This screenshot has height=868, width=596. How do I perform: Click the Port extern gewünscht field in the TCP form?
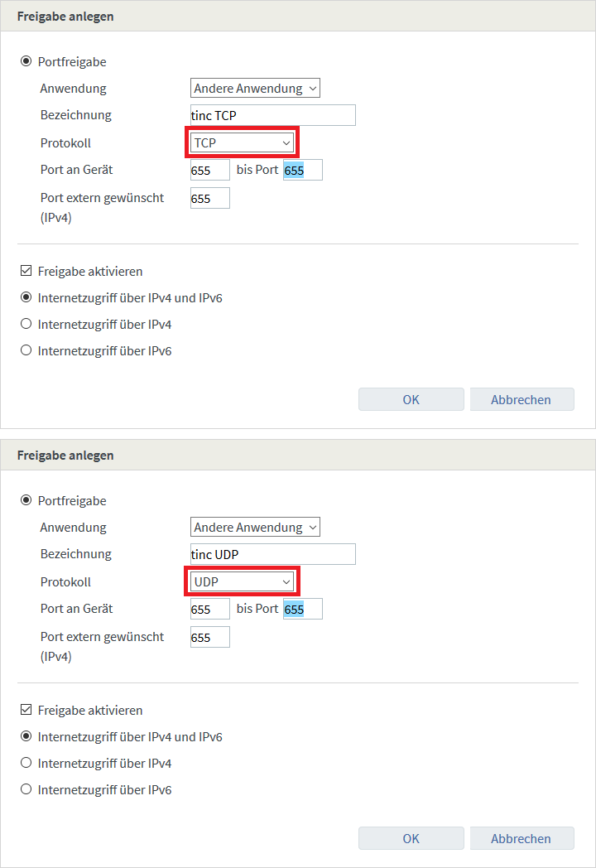click(209, 199)
